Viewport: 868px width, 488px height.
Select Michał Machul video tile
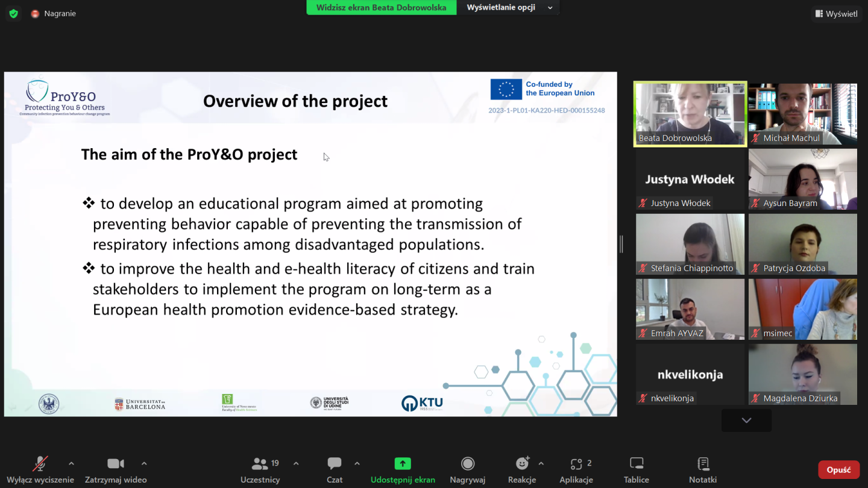coord(803,114)
